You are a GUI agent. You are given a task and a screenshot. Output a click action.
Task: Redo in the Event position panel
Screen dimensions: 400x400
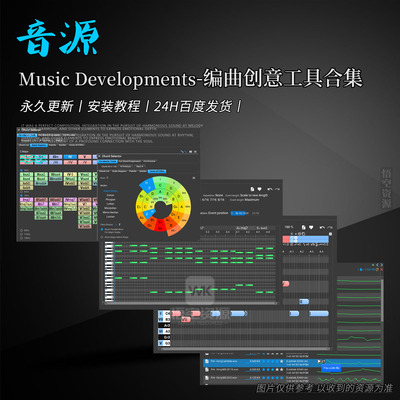277,189
